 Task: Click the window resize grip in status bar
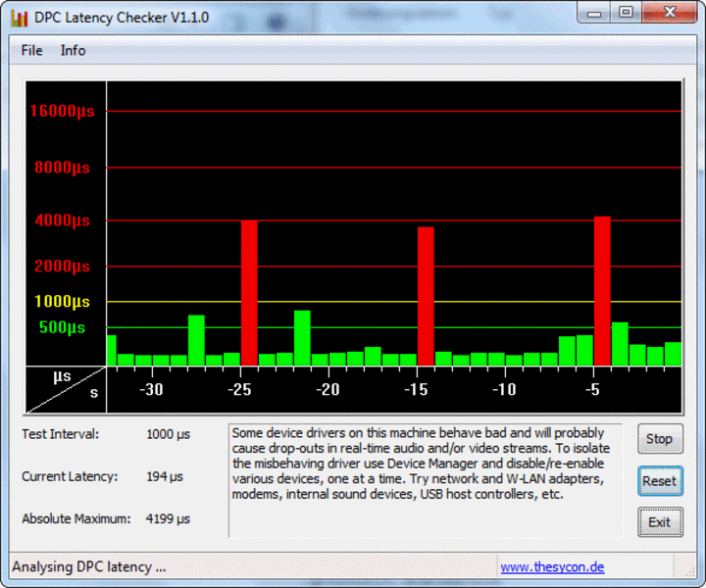tap(689, 570)
